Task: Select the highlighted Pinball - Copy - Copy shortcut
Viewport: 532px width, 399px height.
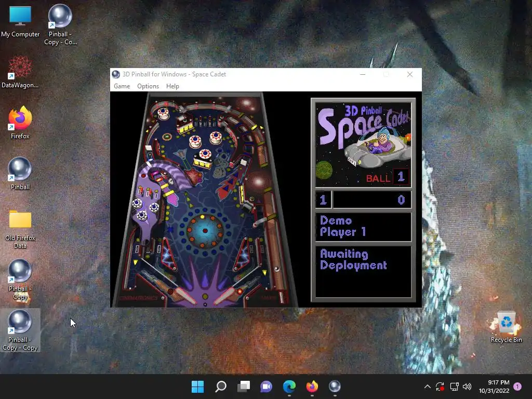Action: (x=20, y=330)
